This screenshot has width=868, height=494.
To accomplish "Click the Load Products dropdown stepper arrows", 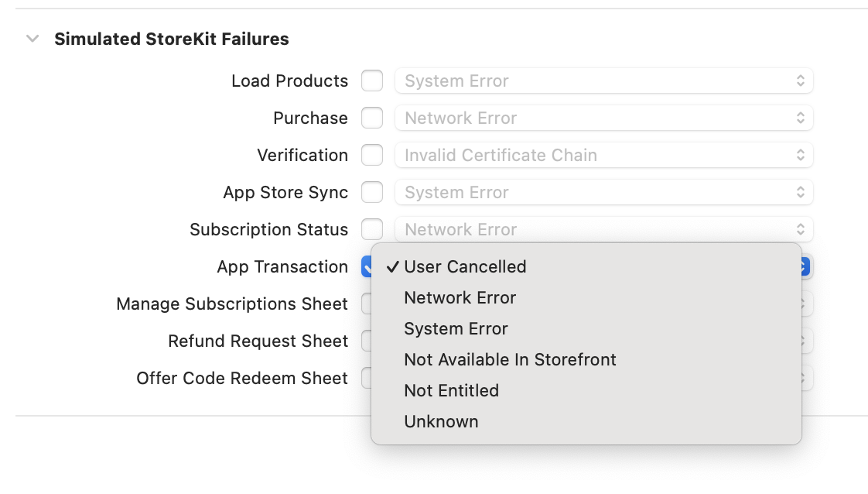I will pyautogui.click(x=801, y=81).
